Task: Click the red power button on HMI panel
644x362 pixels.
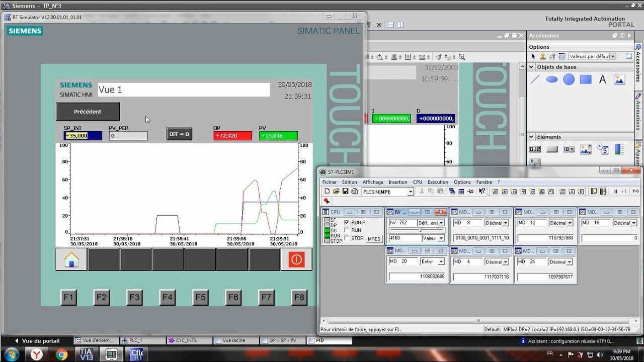Action: (x=296, y=259)
